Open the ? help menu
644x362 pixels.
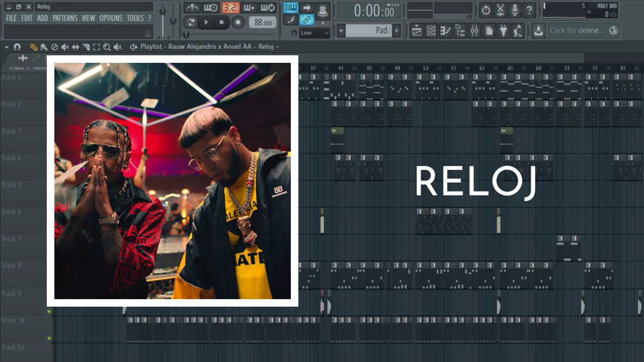tap(149, 18)
